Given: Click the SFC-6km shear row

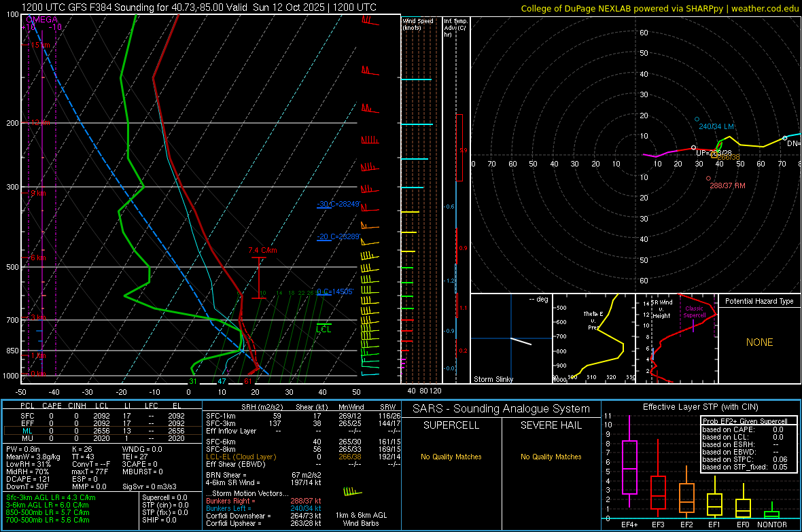Looking at the screenshot, I should (x=303, y=442).
